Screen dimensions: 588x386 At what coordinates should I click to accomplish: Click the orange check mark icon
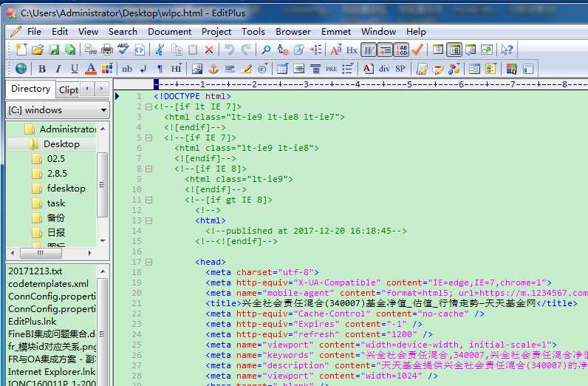(417, 50)
